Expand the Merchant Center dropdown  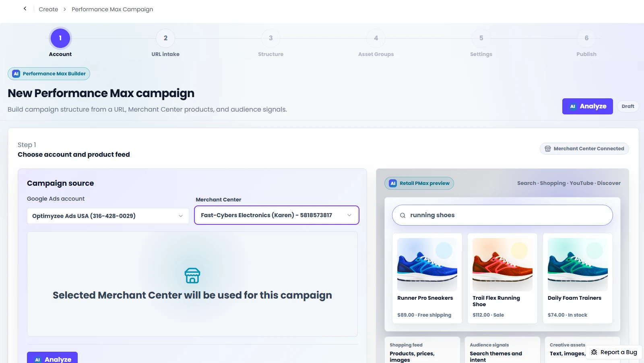click(x=277, y=215)
